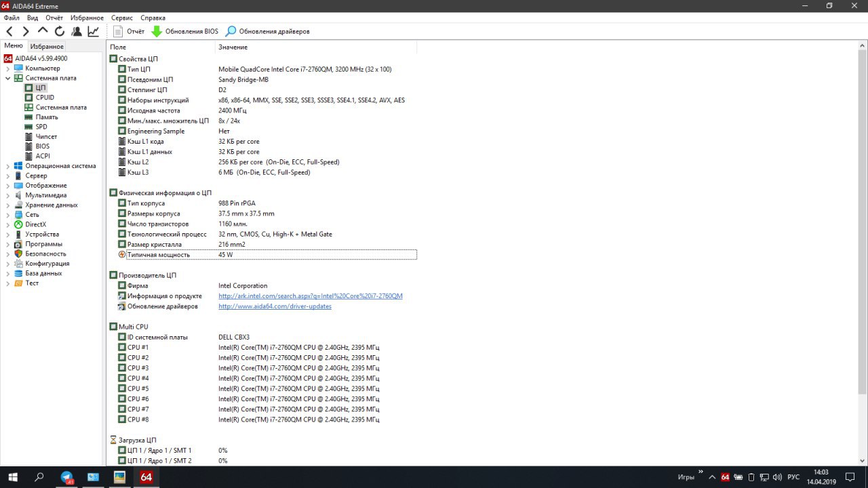This screenshot has height=488, width=868.
Task: Go up one level with the Up arrow
Action: [x=43, y=31]
